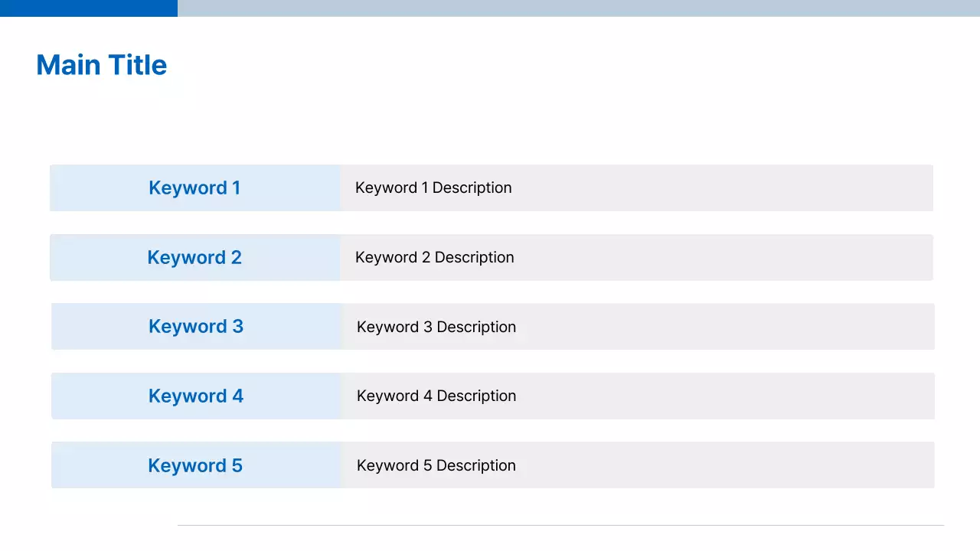Select the Keyword 2 heading label
The image size is (980, 551).
(194, 258)
